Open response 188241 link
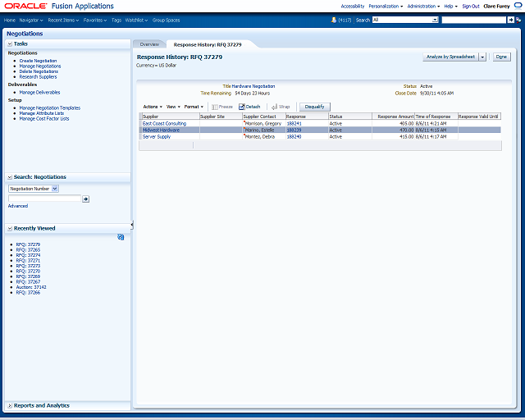The width and height of the screenshot is (525, 420). point(294,124)
